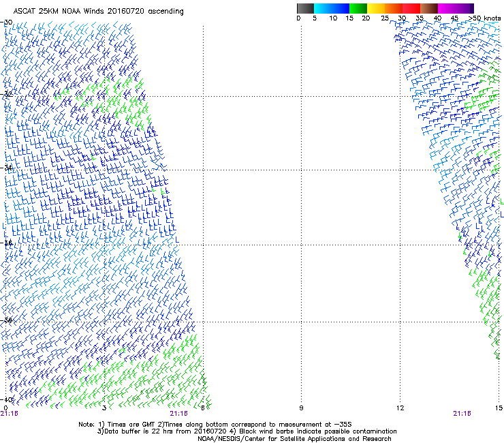Click the ASCAT 25KM NOAA Winds title
504x443 pixels.
point(98,12)
